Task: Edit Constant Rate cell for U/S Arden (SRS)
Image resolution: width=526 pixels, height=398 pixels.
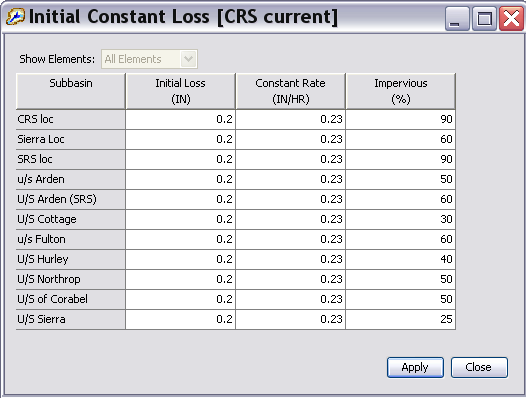Action: (x=291, y=199)
